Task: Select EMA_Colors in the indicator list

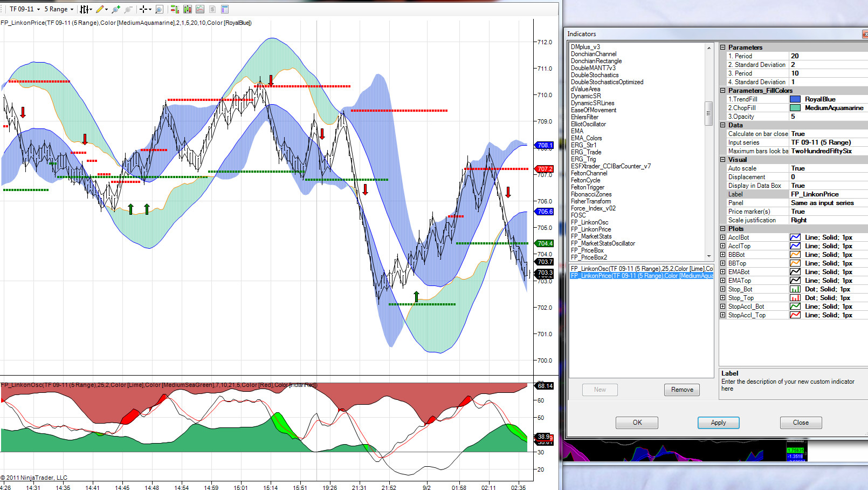Action: pyautogui.click(x=586, y=138)
